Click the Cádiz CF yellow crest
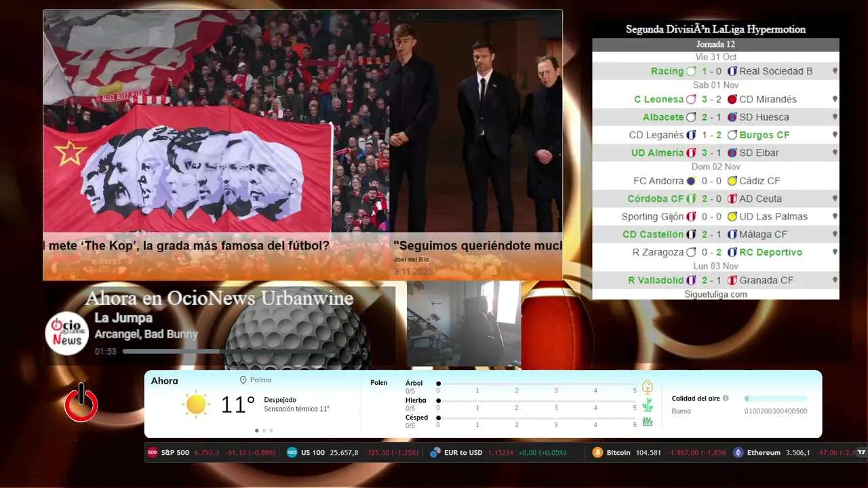 coord(732,182)
